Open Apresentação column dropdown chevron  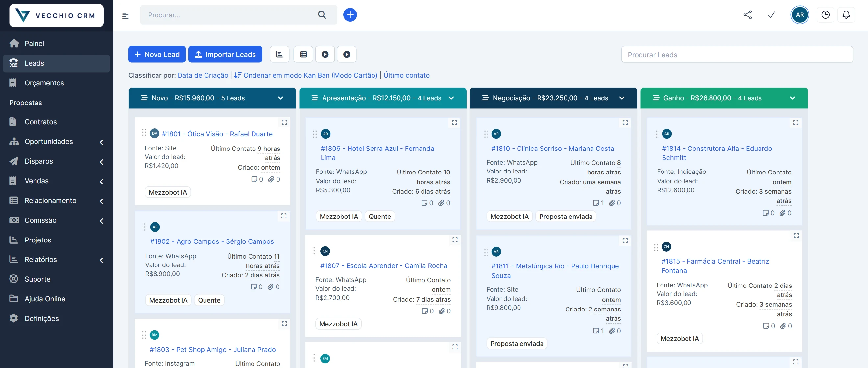point(451,98)
